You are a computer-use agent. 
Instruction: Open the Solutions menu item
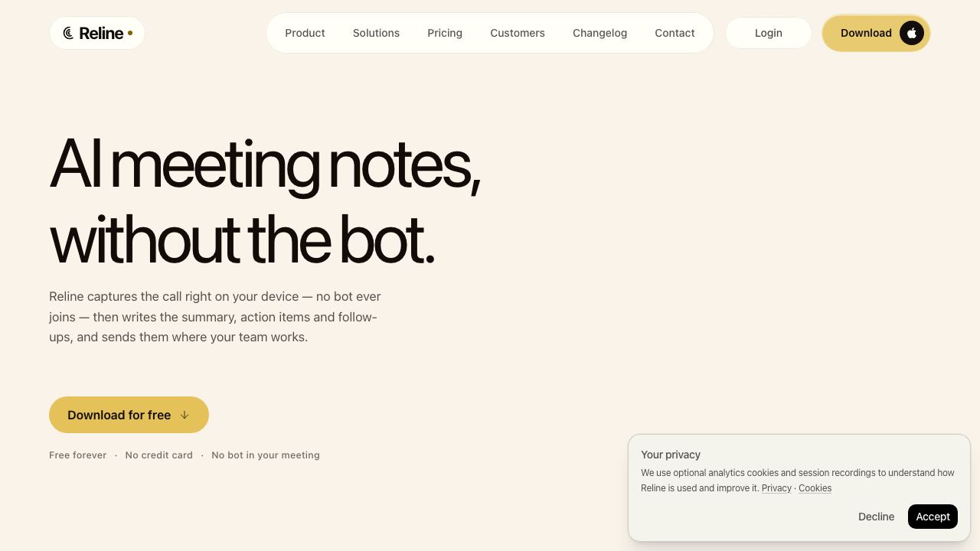pyautogui.click(x=376, y=33)
